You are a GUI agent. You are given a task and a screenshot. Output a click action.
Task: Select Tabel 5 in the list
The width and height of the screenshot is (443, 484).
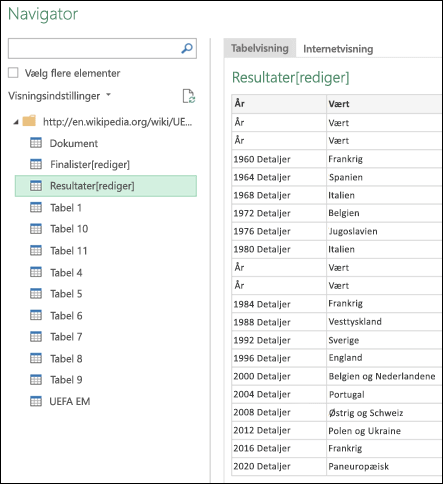coord(66,294)
